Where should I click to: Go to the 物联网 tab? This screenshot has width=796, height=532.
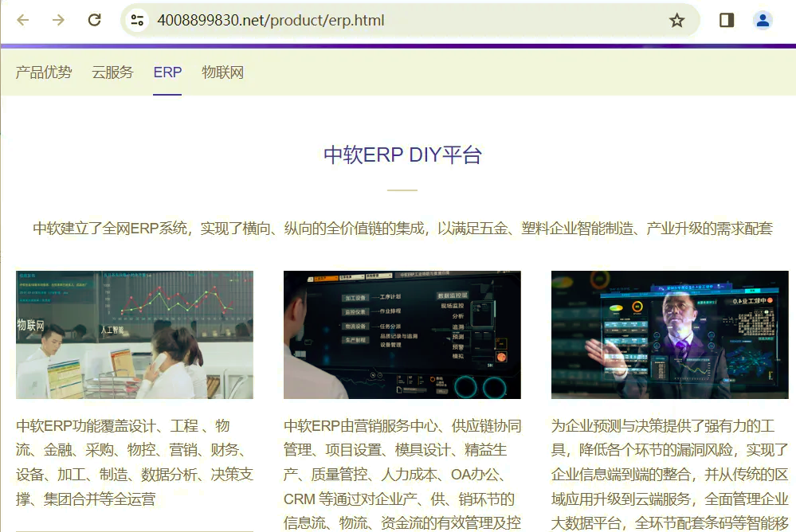222,72
